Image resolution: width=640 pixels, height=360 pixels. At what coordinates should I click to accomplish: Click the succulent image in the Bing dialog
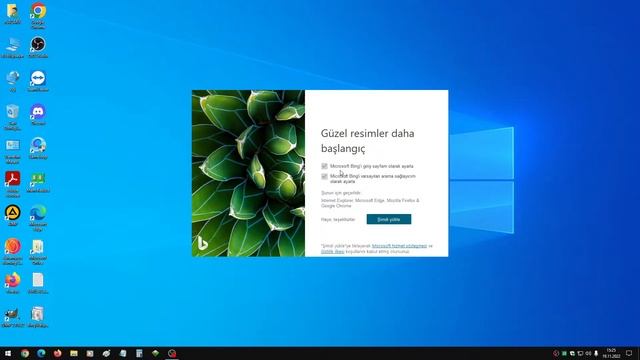(x=248, y=173)
